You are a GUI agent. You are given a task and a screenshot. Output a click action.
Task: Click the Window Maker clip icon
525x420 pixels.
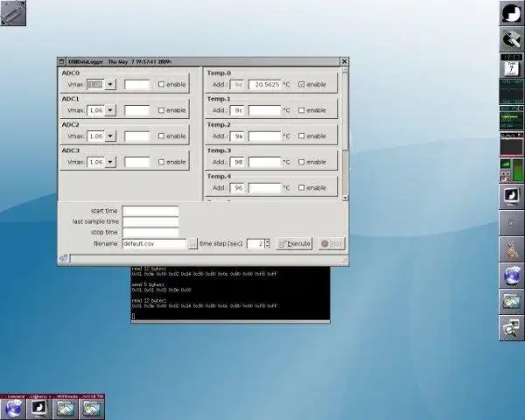point(13,13)
